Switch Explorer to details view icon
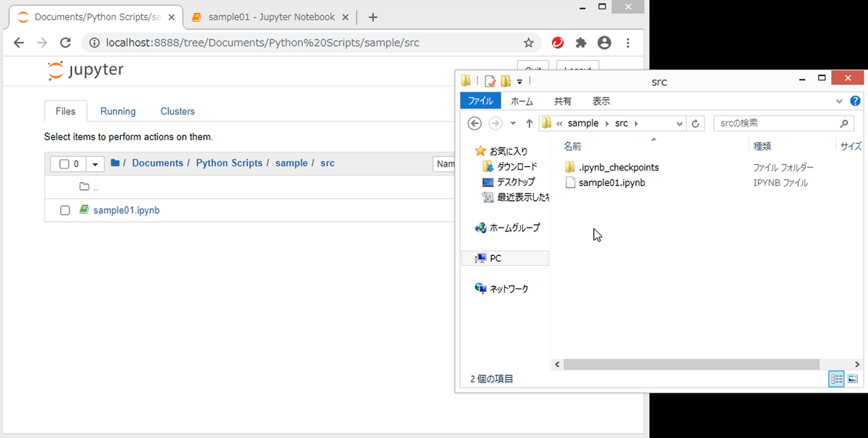The width and height of the screenshot is (868, 438). coord(836,379)
